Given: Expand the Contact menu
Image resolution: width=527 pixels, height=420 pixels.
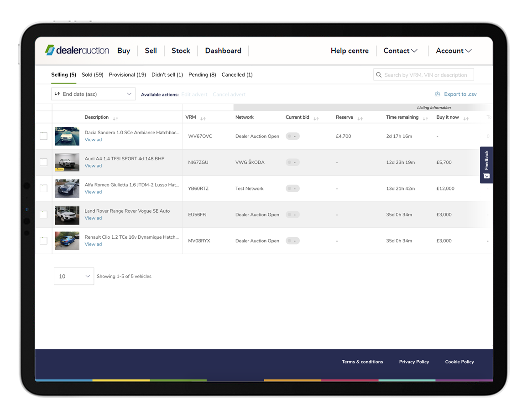Looking at the screenshot, I should tap(400, 51).
